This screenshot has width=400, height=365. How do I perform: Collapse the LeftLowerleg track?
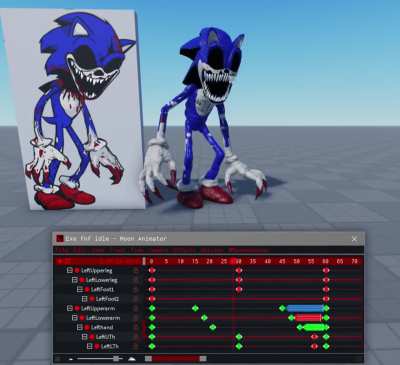click(x=75, y=280)
